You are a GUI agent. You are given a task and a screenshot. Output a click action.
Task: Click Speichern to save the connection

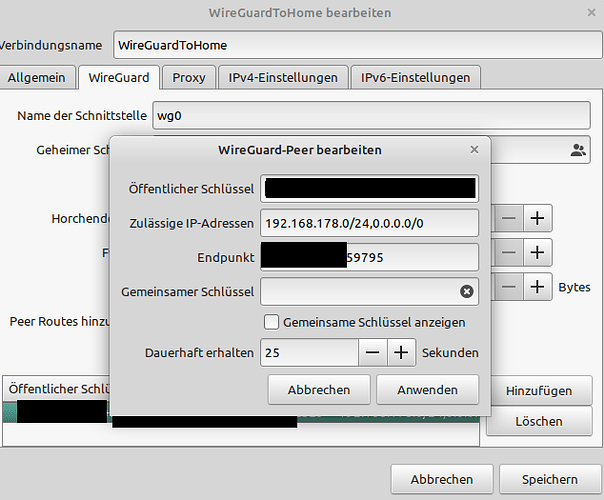[550, 479]
